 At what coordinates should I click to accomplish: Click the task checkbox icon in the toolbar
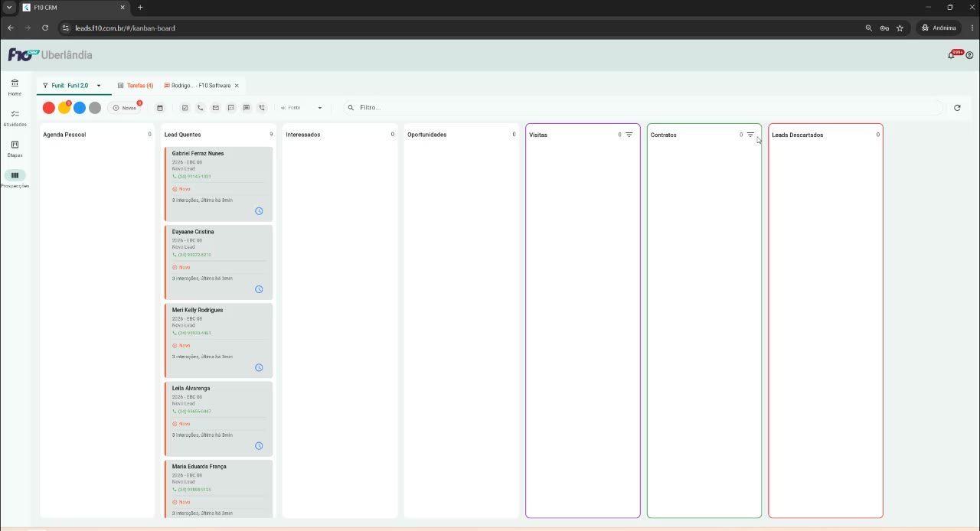coord(185,108)
